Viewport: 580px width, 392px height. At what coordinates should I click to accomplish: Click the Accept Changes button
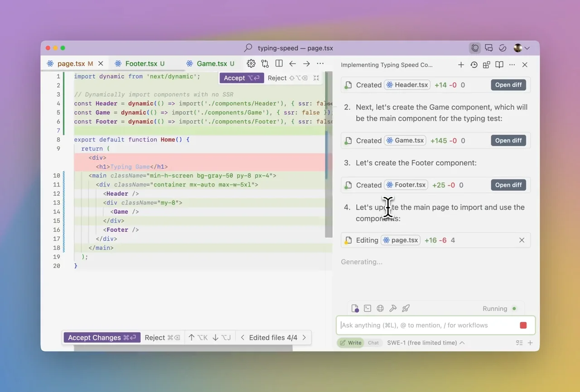click(x=102, y=337)
